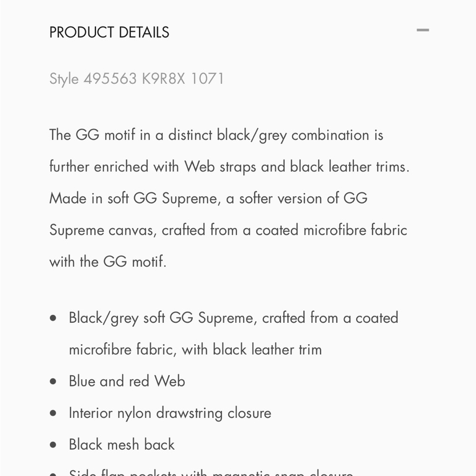
Task: Click 'microfibre fabric, with black leather trim' line
Action: pyautogui.click(x=195, y=349)
